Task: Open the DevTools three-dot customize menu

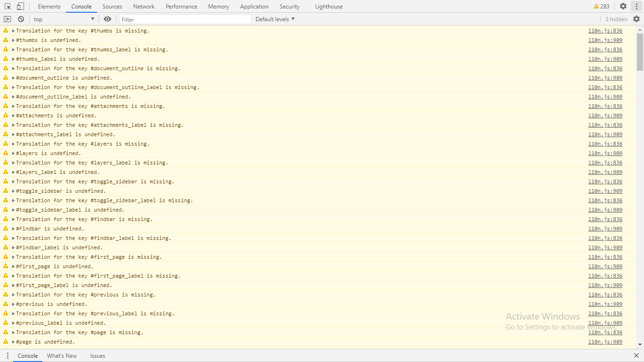Action: (636, 6)
